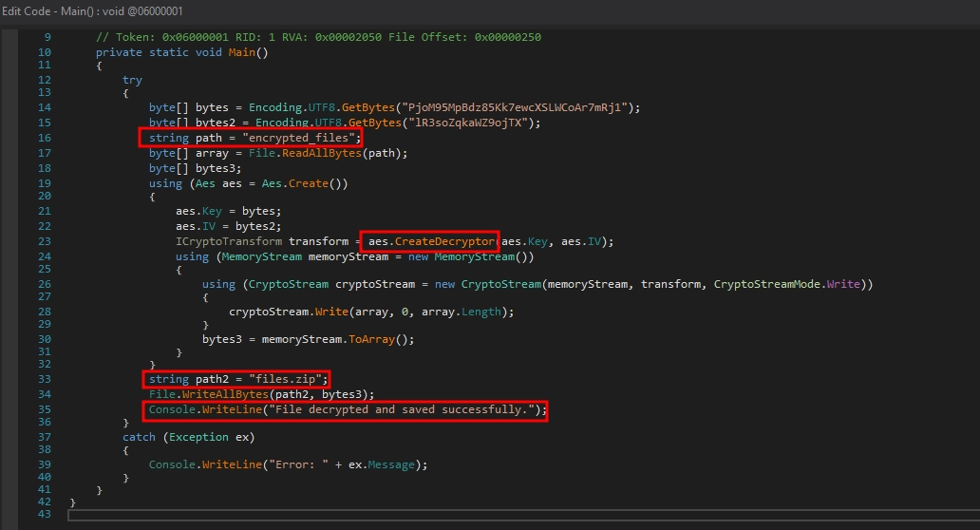Click the try keyword on line 12
Screen dimensions: 980x530
[132, 80]
